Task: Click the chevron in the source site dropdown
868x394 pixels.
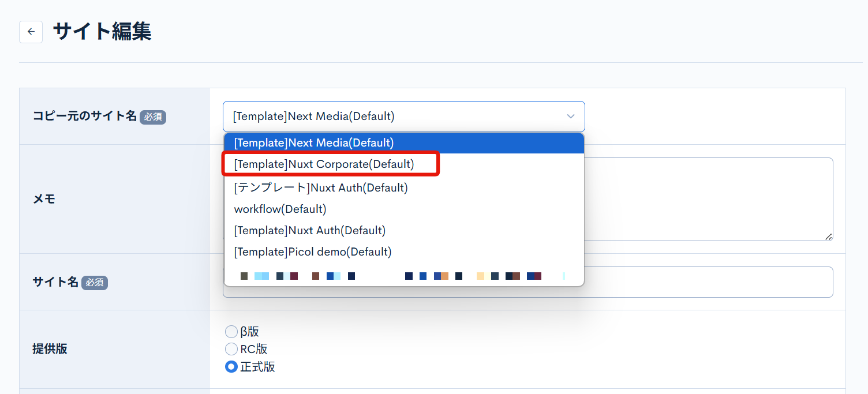Action: [570, 117]
